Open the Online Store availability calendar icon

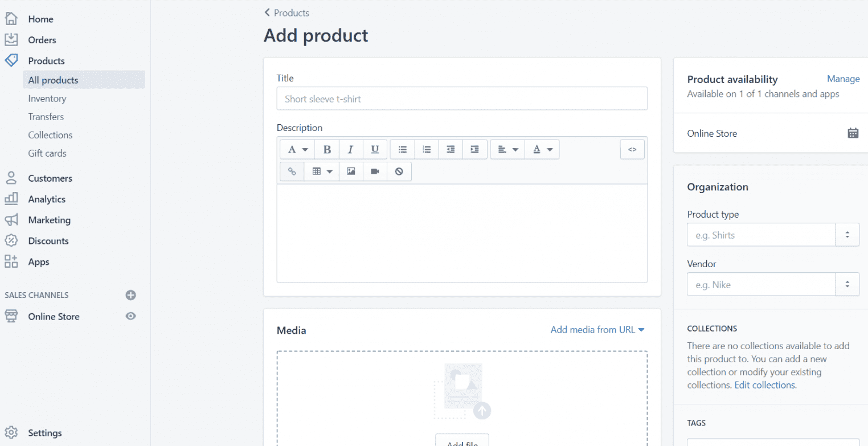[853, 132]
